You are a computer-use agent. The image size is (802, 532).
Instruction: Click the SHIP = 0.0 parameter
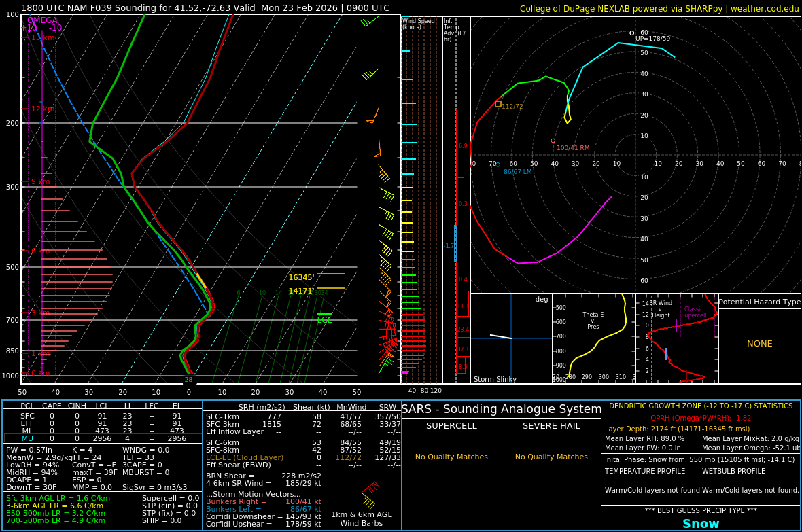pos(162,520)
